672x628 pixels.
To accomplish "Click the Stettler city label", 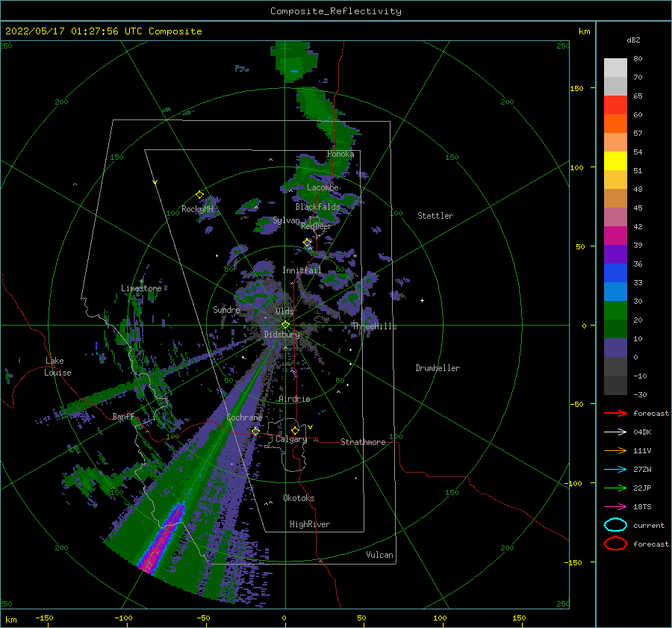I will tap(435, 216).
